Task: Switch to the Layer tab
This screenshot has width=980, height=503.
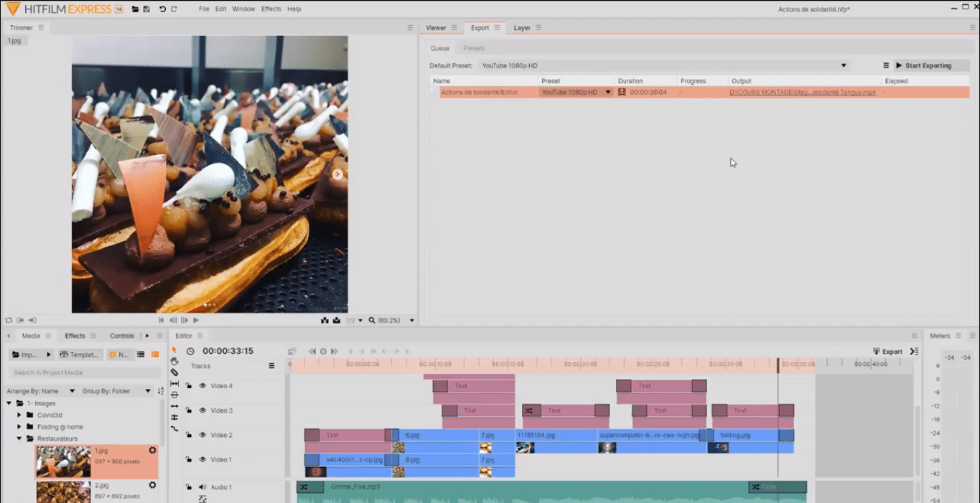Action: click(x=522, y=28)
